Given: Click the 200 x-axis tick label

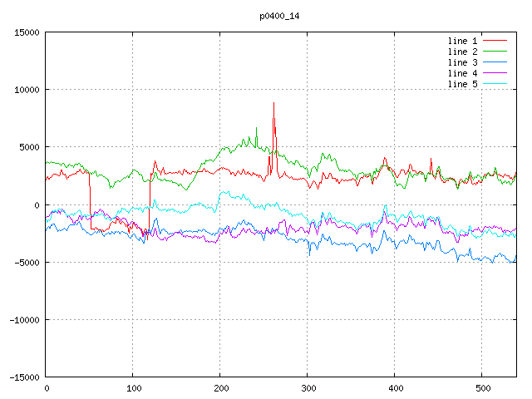Looking at the screenshot, I should click(220, 388).
